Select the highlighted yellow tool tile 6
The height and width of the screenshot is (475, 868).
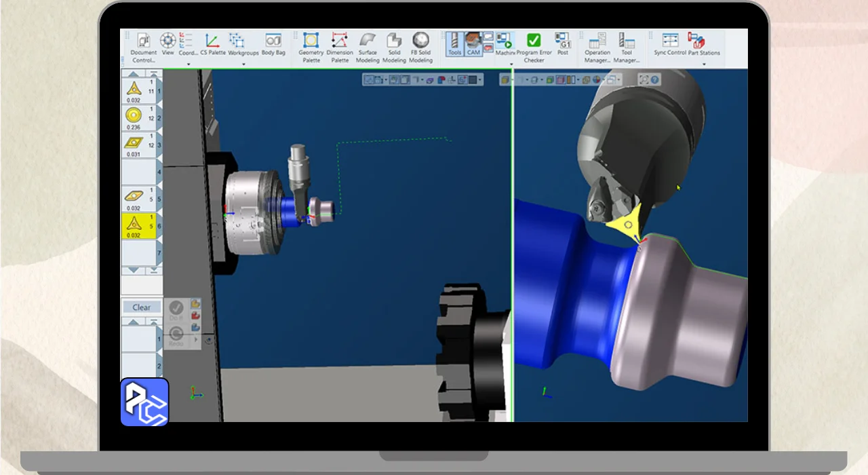click(x=138, y=225)
